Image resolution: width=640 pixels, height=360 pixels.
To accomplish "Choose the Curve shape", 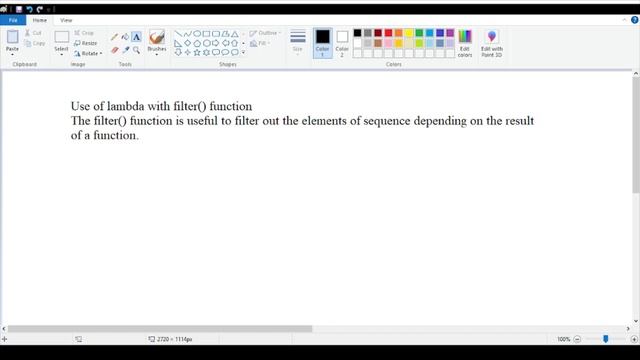I will [x=187, y=34].
